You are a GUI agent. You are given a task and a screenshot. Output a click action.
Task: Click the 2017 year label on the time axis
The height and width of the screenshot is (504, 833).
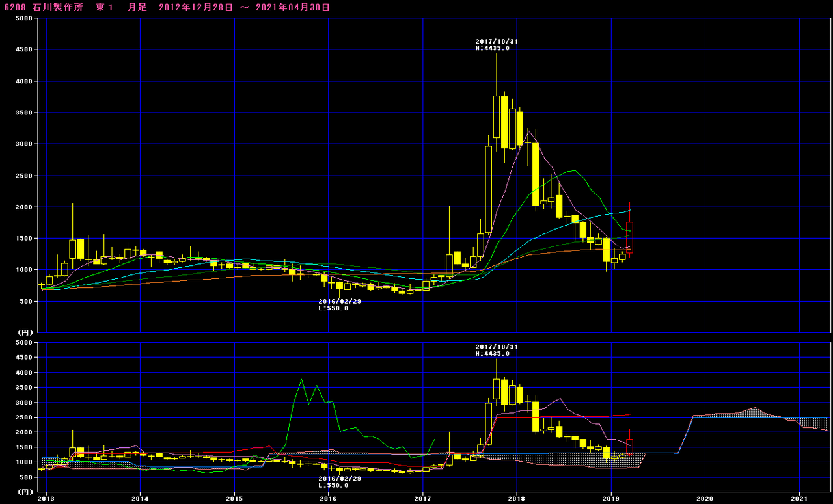pos(423,499)
